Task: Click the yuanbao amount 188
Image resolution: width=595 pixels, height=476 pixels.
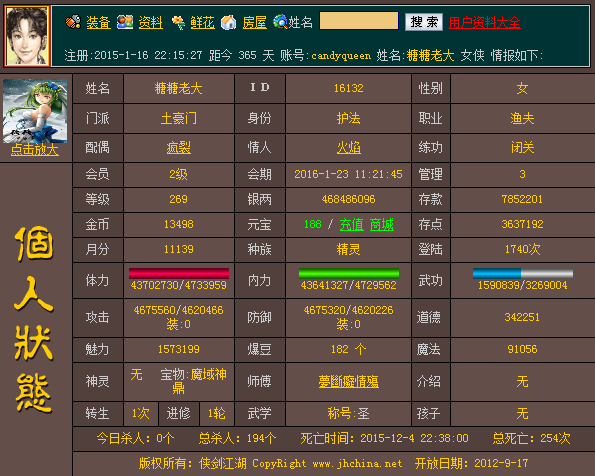Action: 313,224
